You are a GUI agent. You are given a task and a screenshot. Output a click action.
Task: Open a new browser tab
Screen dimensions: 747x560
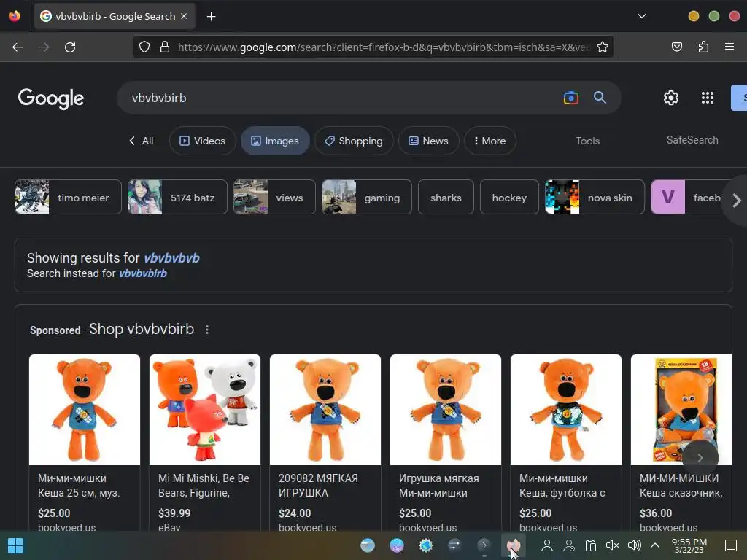click(211, 17)
